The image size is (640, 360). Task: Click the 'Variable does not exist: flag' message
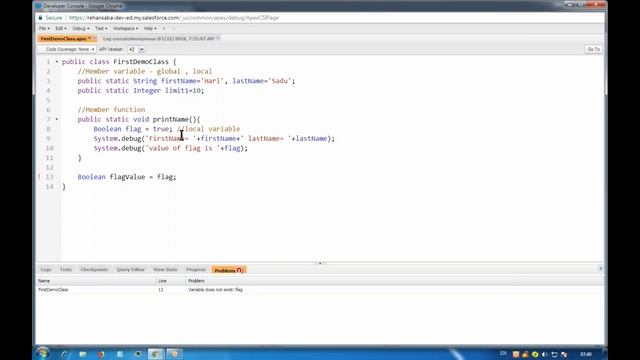pos(215,290)
